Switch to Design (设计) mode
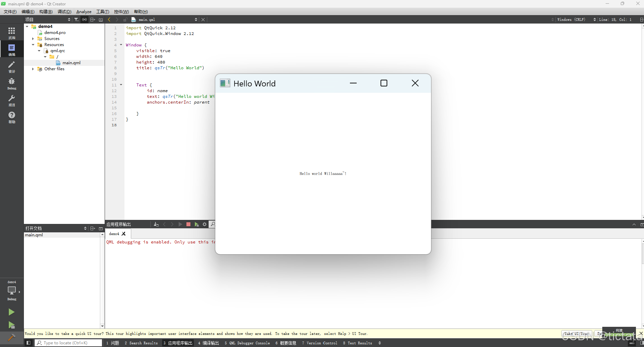 [12, 67]
